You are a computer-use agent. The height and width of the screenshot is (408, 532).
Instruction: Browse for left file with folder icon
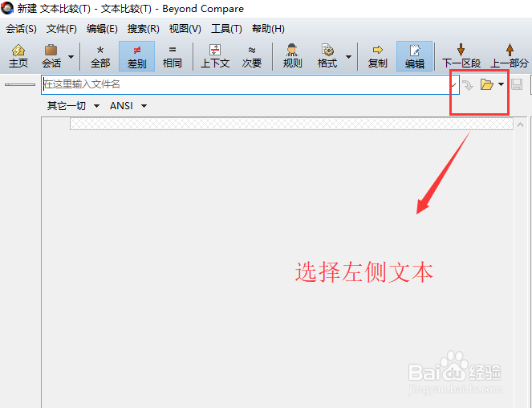click(x=486, y=84)
